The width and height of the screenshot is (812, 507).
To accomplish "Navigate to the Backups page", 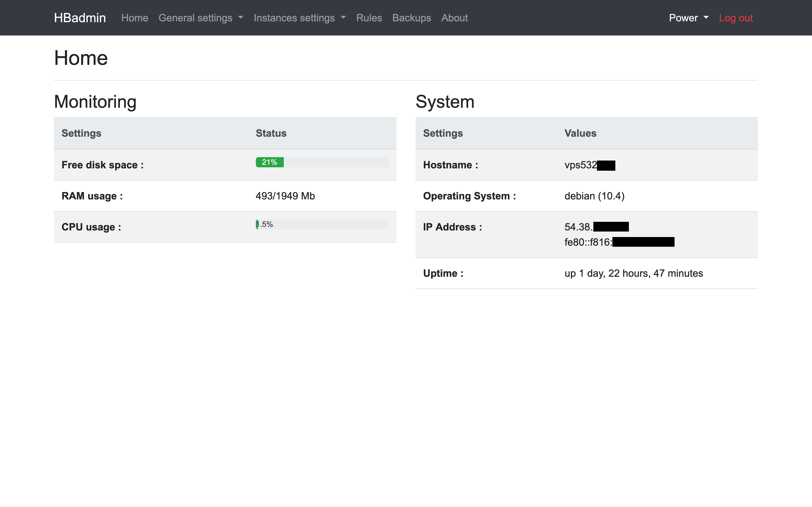I will [x=411, y=18].
